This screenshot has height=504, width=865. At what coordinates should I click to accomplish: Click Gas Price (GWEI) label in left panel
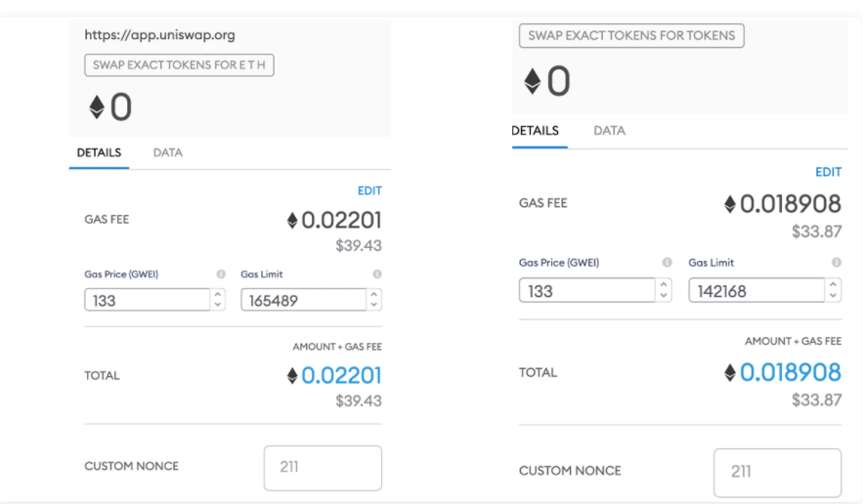(121, 274)
